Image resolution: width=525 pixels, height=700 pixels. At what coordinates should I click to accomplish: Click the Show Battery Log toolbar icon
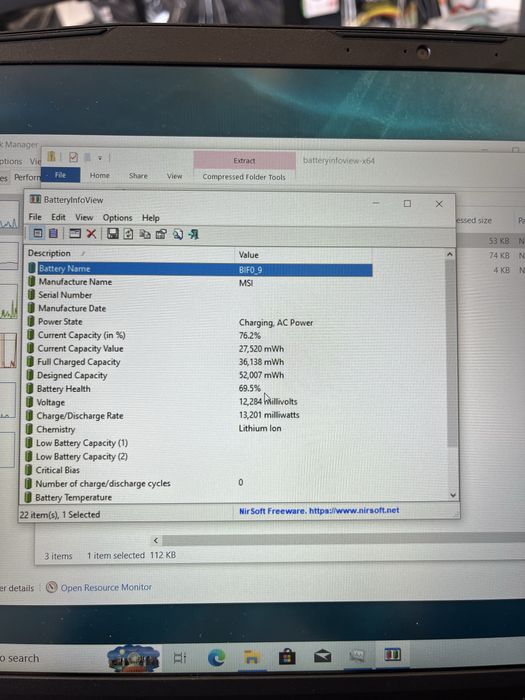[53, 233]
